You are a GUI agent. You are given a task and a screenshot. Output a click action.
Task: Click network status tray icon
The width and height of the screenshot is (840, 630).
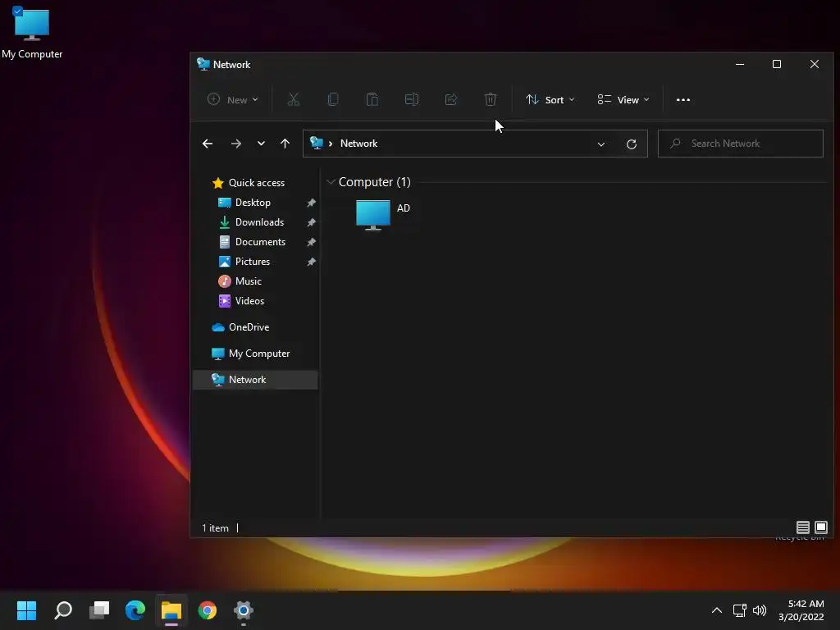[740, 610]
